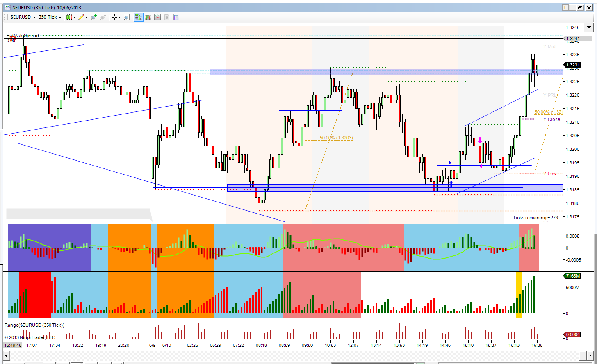Click the "Y-Low" level label
This screenshot has height=364, width=597.
pos(550,173)
